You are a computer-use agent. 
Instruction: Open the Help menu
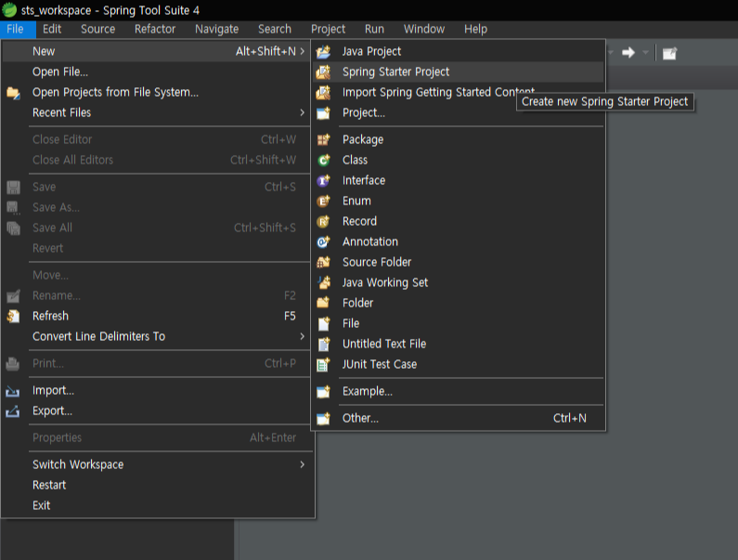pos(475,29)
